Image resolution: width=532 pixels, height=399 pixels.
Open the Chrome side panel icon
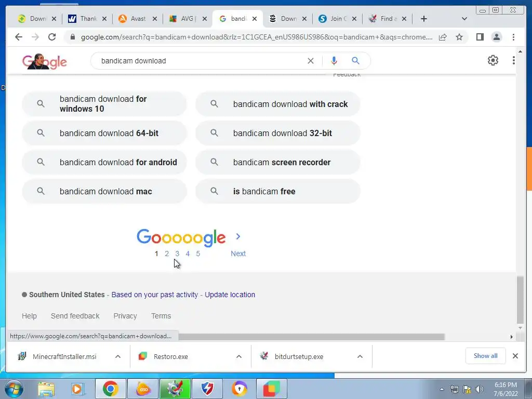click(x=480, y=37)
